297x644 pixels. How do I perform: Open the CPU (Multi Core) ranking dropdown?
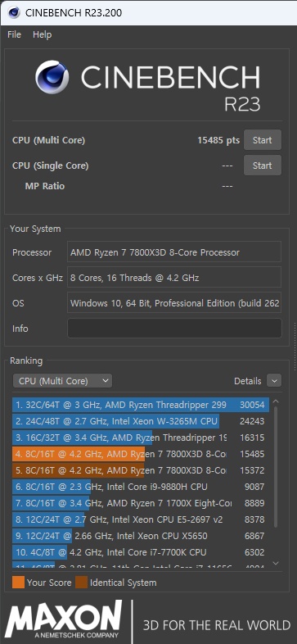[62, 381]
